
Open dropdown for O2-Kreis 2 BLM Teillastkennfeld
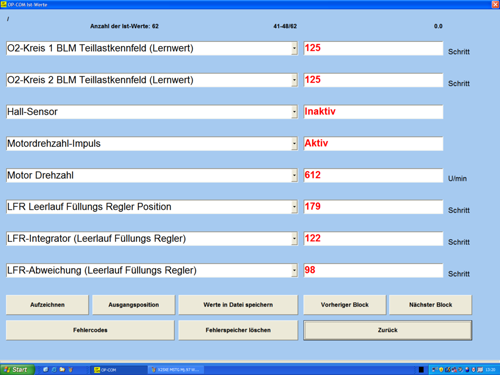pyautogui.click(x=294, y=80)
